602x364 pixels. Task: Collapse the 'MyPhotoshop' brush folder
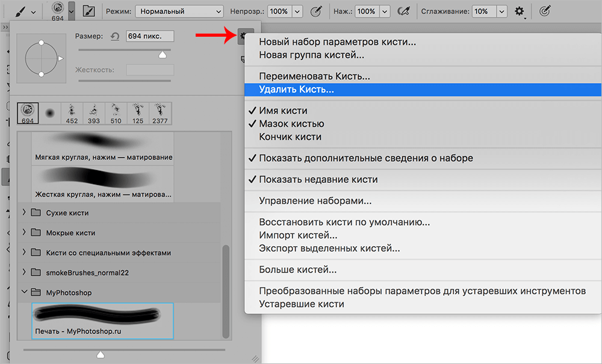24,292
